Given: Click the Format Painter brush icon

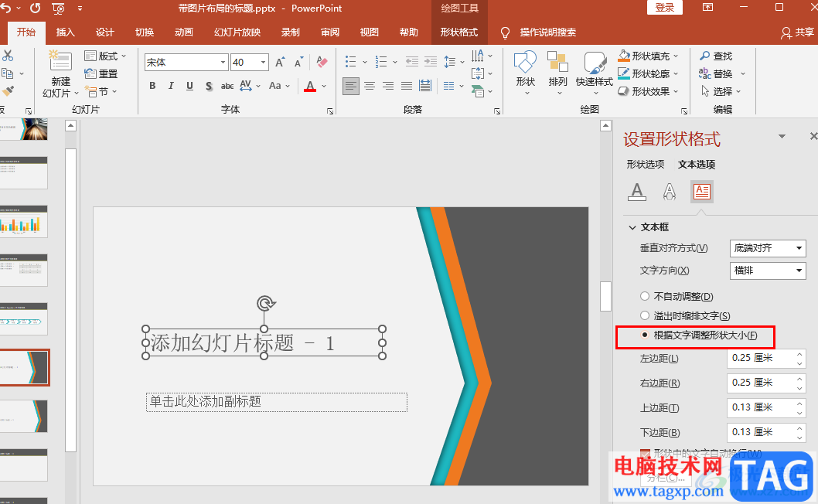Looking at the screenshot, I should click(x=8, y=90).
